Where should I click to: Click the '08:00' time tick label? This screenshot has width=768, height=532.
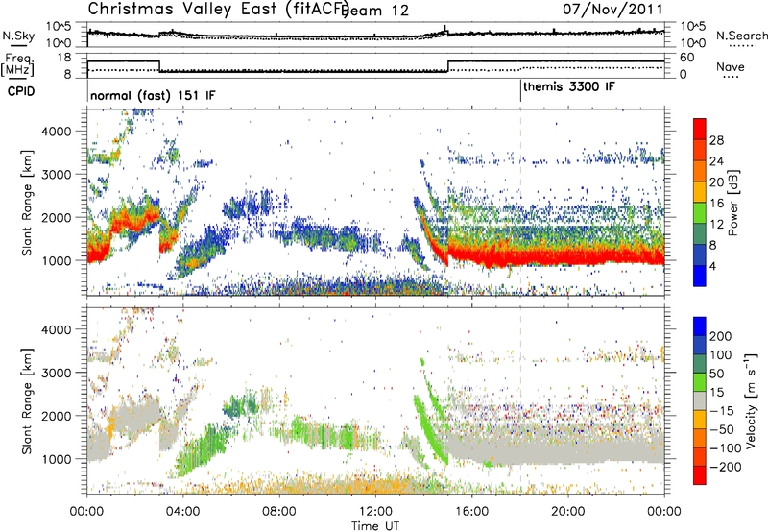click(x=279, y=512)
